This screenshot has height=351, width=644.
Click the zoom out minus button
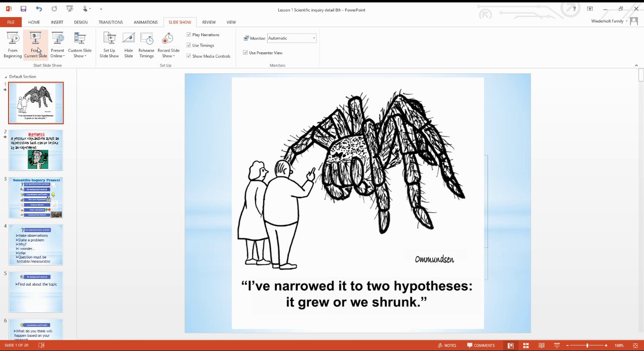[x=568, y=345]
